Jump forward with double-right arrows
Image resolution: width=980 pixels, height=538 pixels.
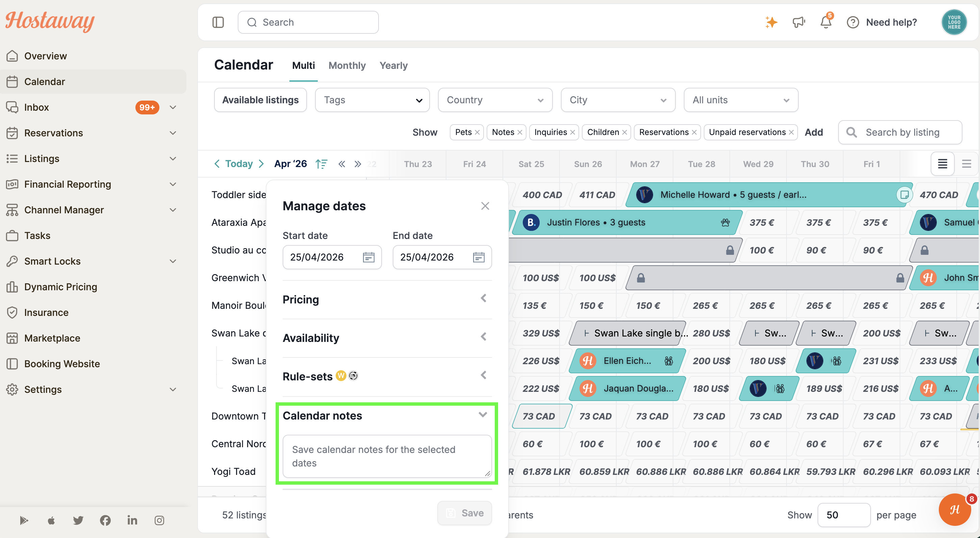click(x=358, y=164)
